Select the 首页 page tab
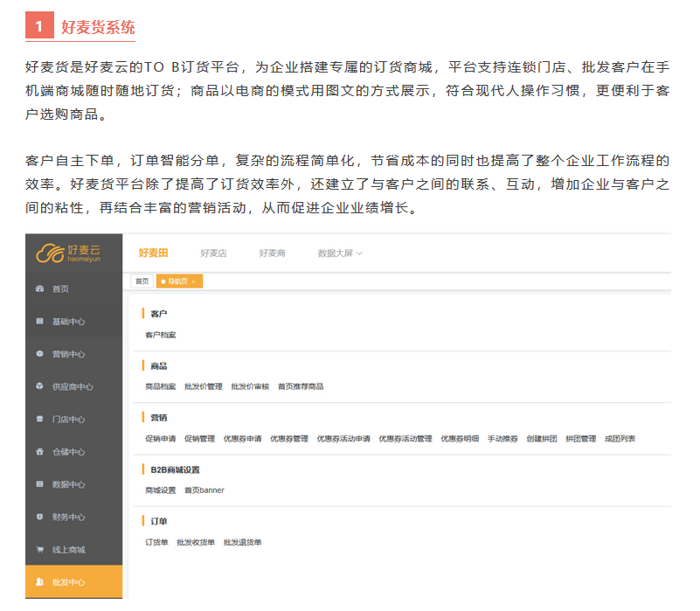The height and width of the screenshot is (611, 700). (x=142, y=281)
